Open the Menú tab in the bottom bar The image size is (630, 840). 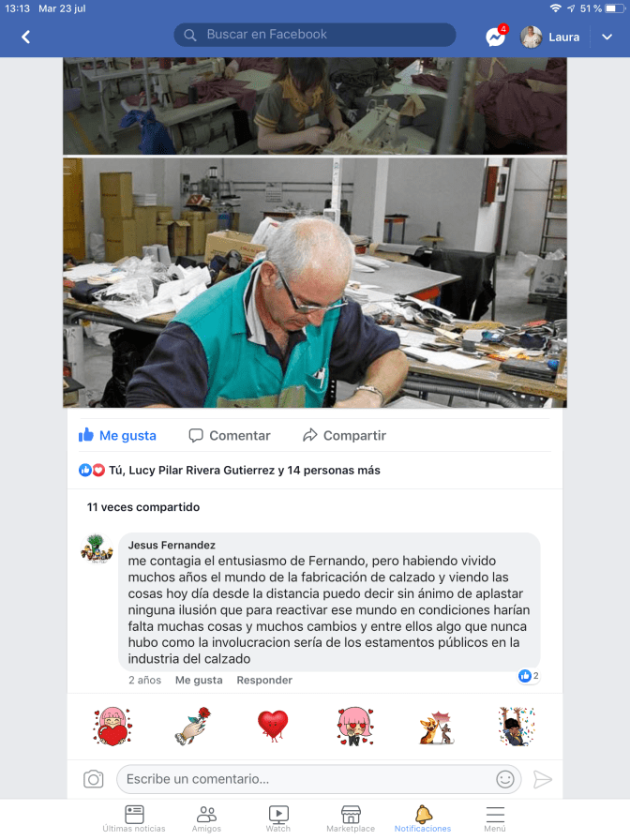point(495,819)
